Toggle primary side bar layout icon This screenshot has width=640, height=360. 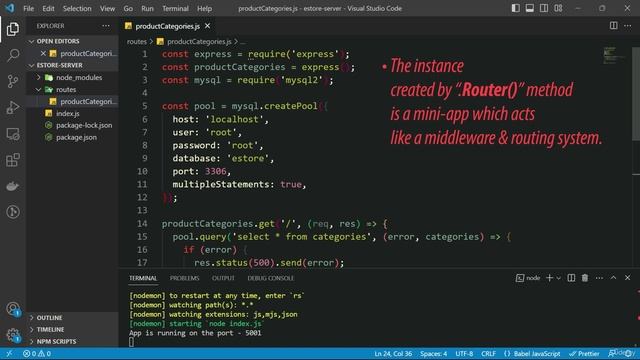pyautogui.click(x=516, y=8)
